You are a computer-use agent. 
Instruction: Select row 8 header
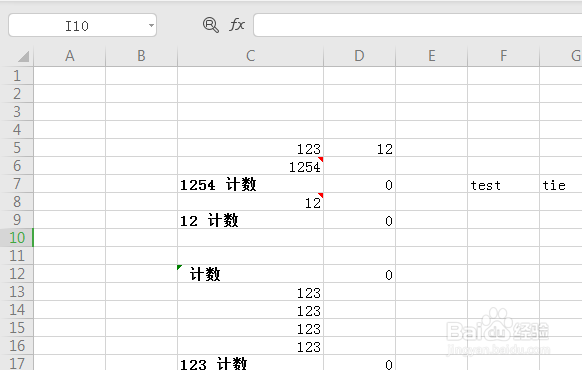[x=17, y=202]
